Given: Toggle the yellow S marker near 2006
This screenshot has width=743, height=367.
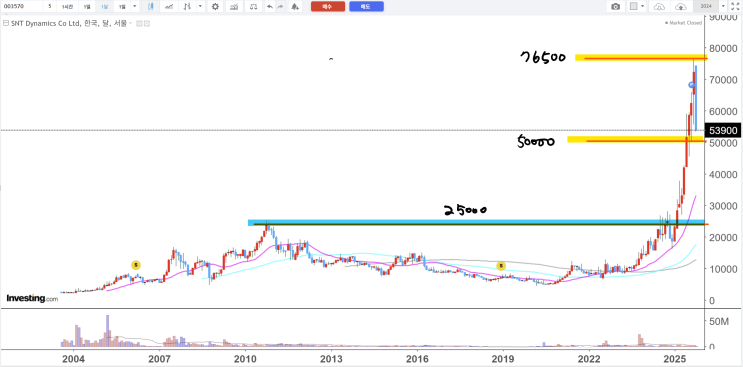Looking at the screenshot, I should click(x=136, y=265).
